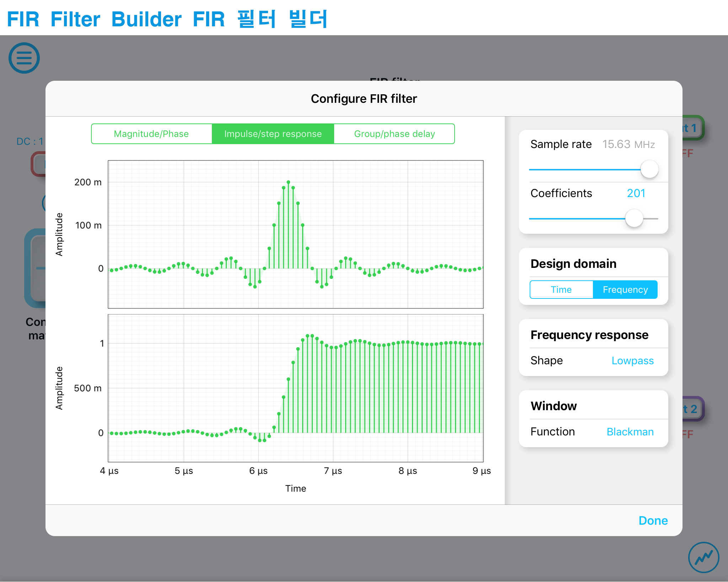Click the waveform chart icon
The width and height of the screenshot is (728, 582).
[x=703, y=557]
